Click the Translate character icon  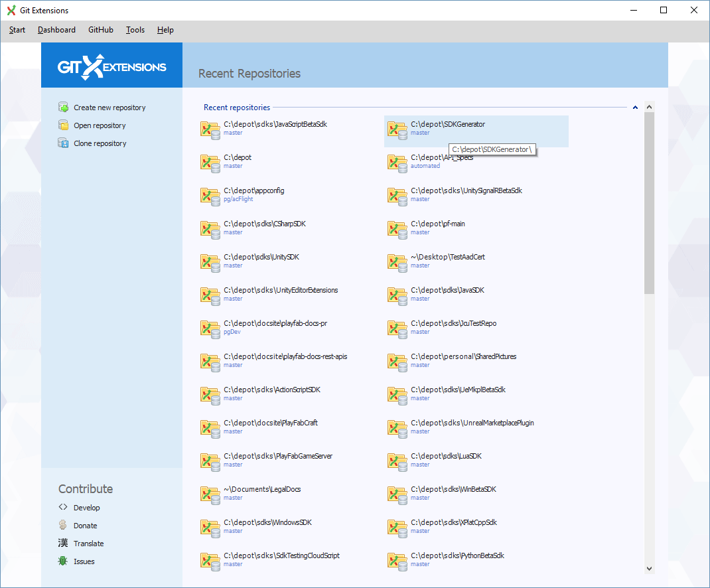[64, 543]
